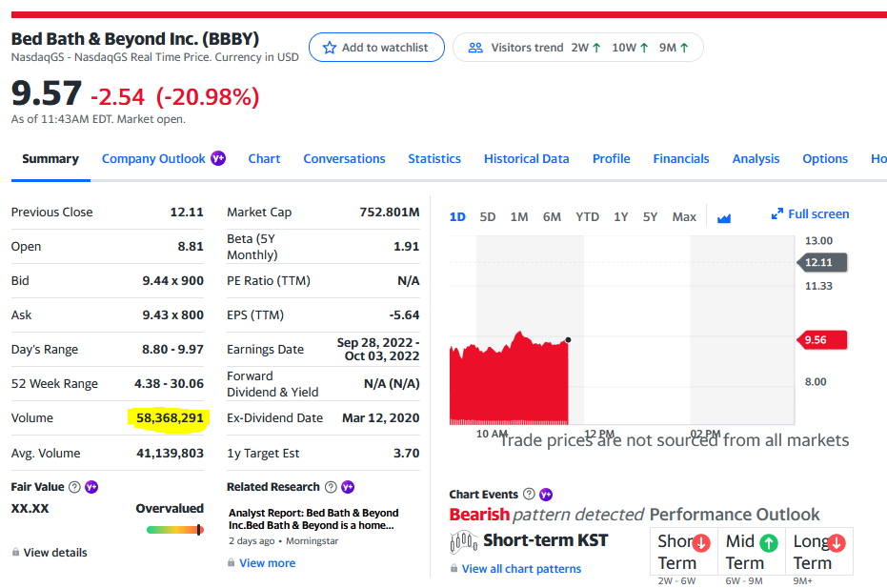887x588 pixels.
Task: Open the Financials tab
Action: [x=681, y=158]
